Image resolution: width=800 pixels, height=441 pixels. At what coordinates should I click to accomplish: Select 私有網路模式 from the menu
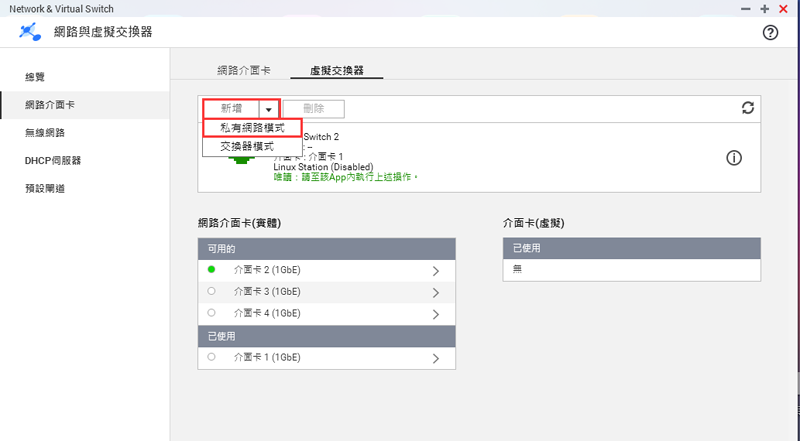coord(252,128)
